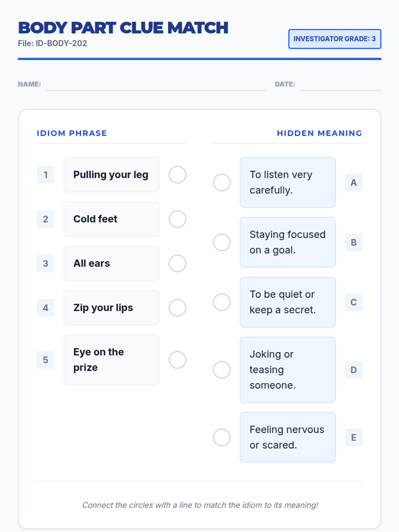Select the circle next to 'Zip your lips'

point(177,308)
